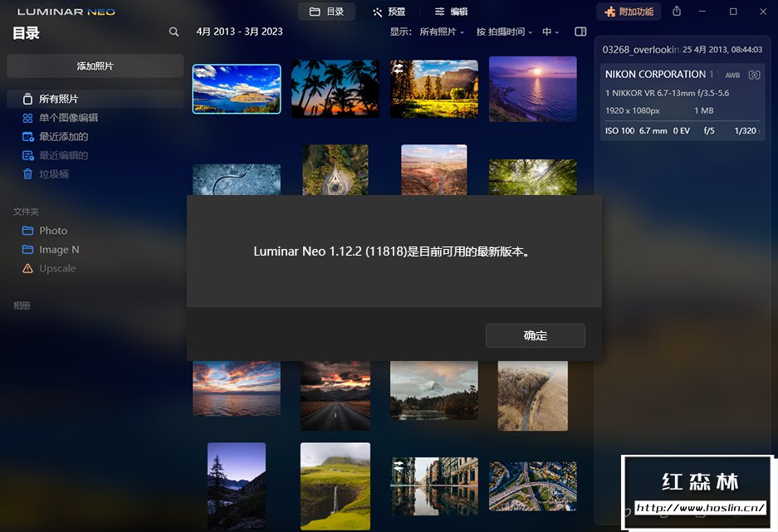Select 所有照片 in the sidebar
The image size is (778, 532).
click(95, 99)
